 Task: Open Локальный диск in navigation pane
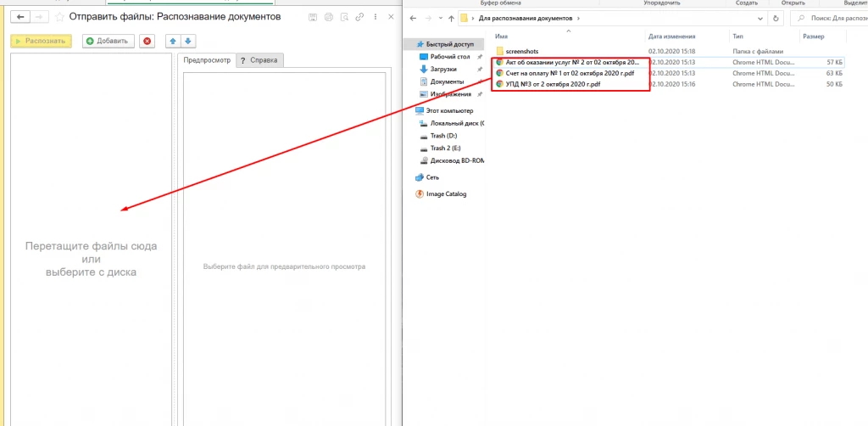click(x=457, y=123)
